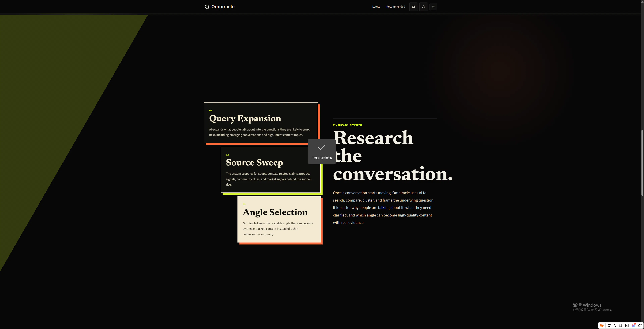
Task: Click the "02 / AI SEARCH RESEARCH" label
Action: pos(347,125)
